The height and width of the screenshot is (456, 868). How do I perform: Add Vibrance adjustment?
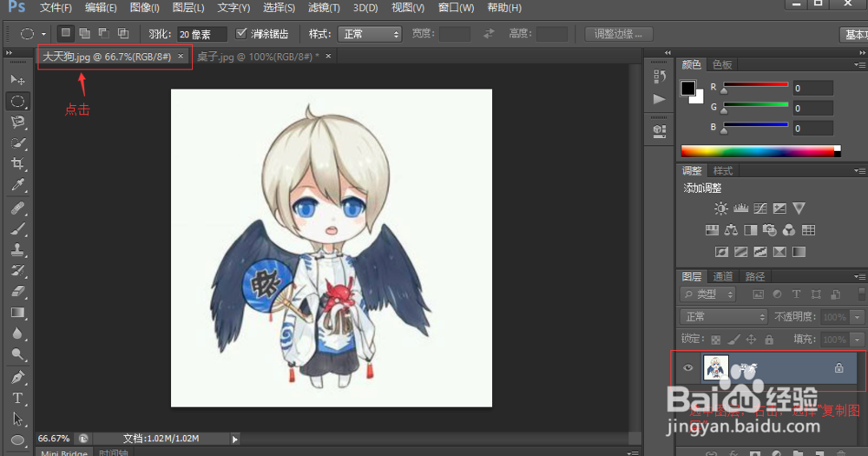click(x=799, y=208)
